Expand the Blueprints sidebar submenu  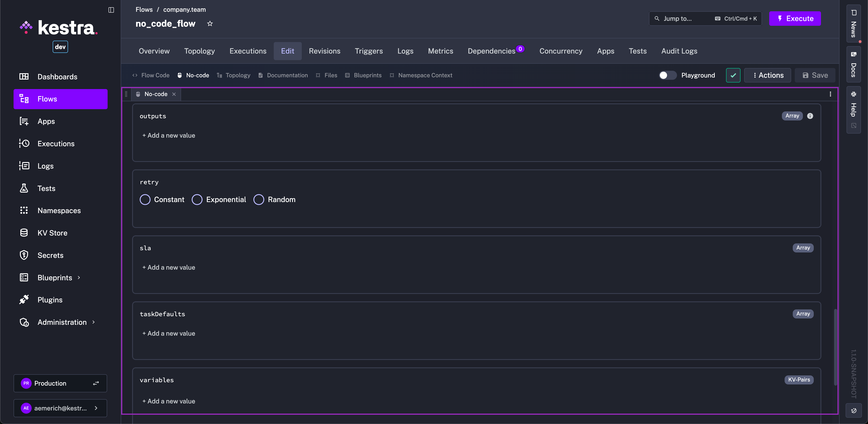coord(79,277)
